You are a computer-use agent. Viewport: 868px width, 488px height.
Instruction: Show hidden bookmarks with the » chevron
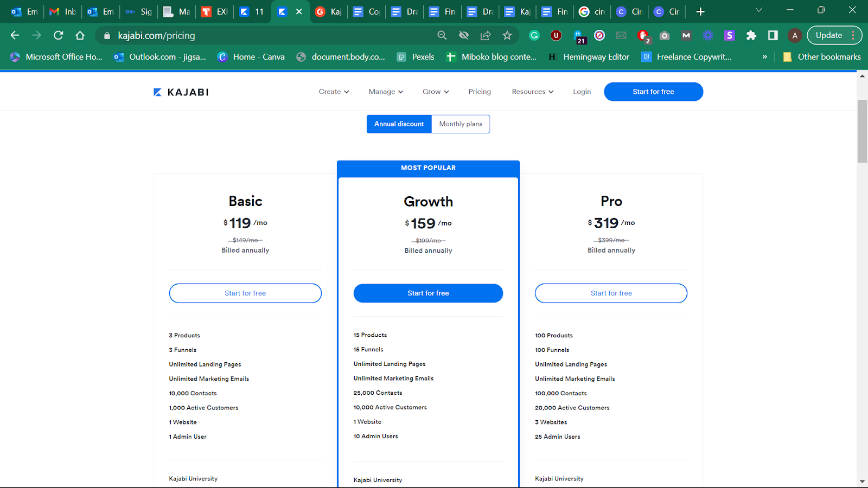(x=765, y=56)
